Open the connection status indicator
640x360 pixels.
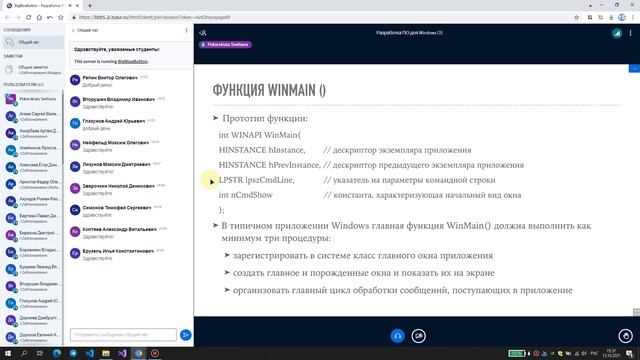[x=617, y=33]
